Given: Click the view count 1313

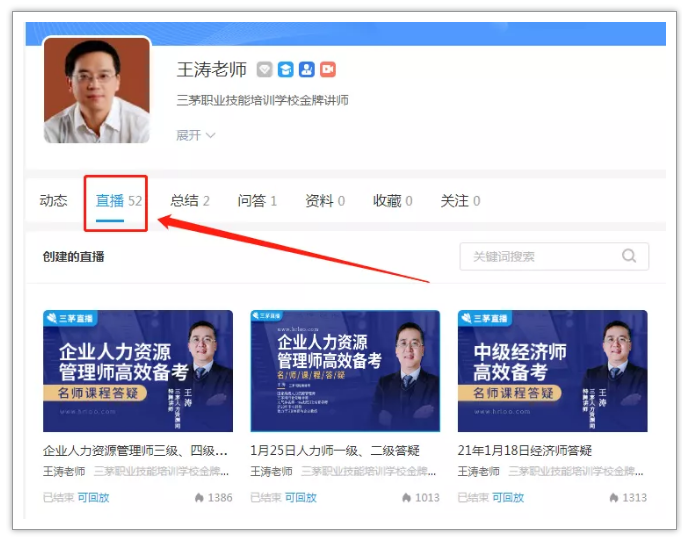Looking at the screenshot, I should click(635, 497).
